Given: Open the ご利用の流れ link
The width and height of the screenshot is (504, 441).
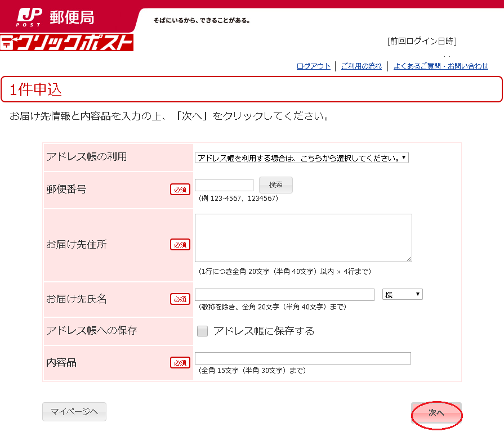Looking at the screenshot, I should [361, 66].
